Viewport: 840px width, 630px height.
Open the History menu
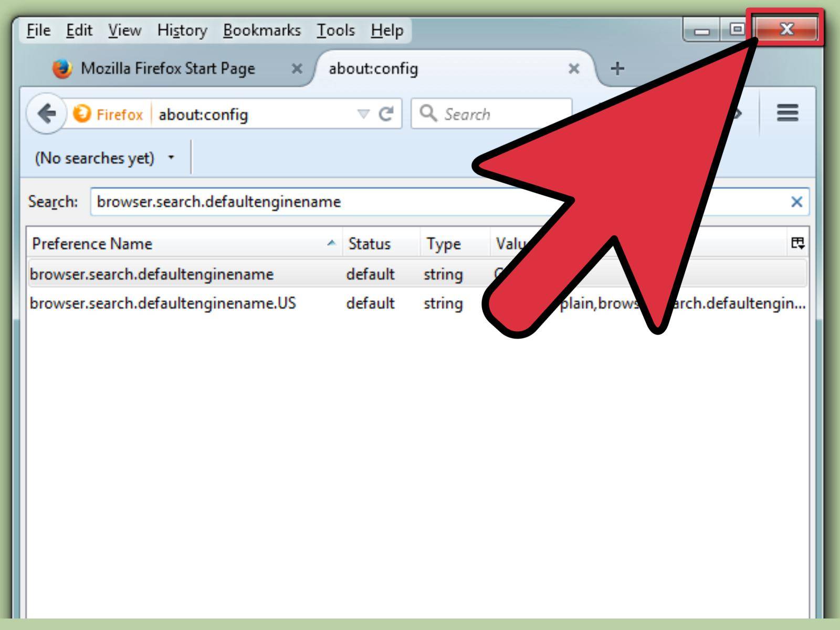[182, 30]
